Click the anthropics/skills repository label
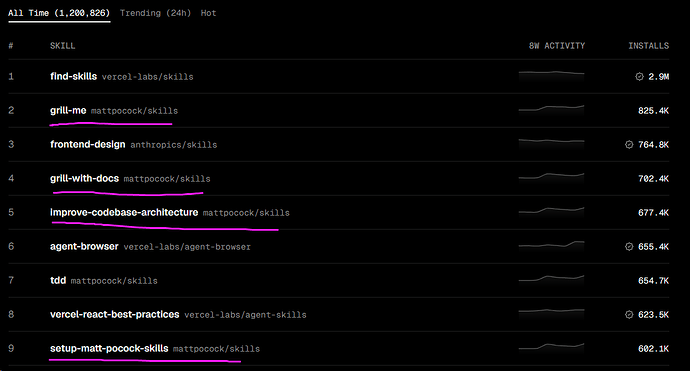The image size is (690, 371). point(174,145)
